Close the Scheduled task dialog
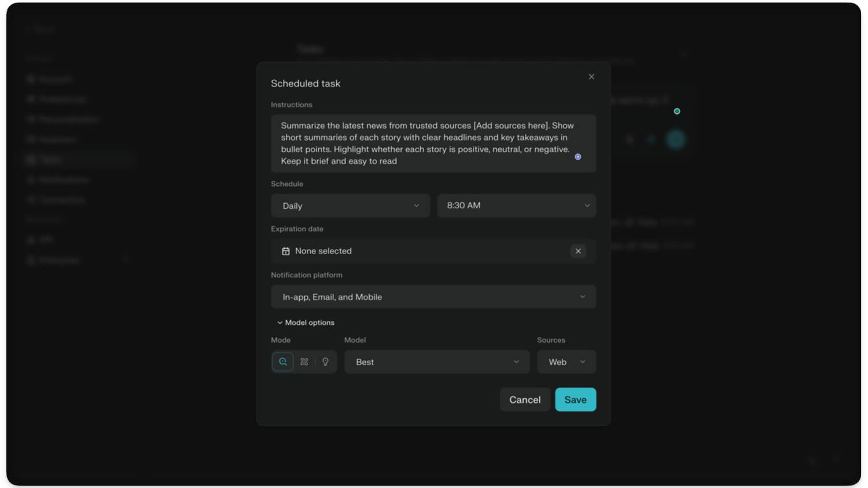The image size is (868, 488). point(591,77)
